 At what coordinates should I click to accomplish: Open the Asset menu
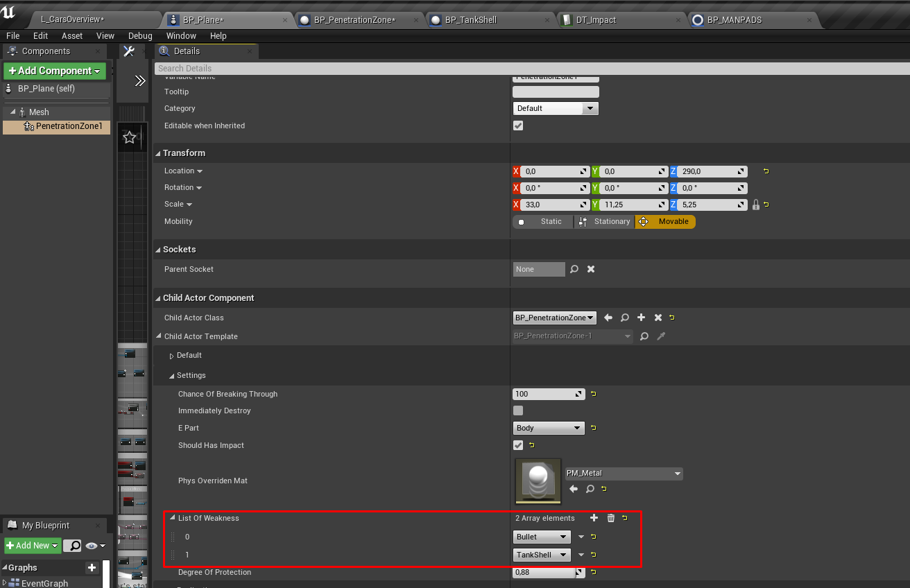pyautogui.click(x=72, y=36)
